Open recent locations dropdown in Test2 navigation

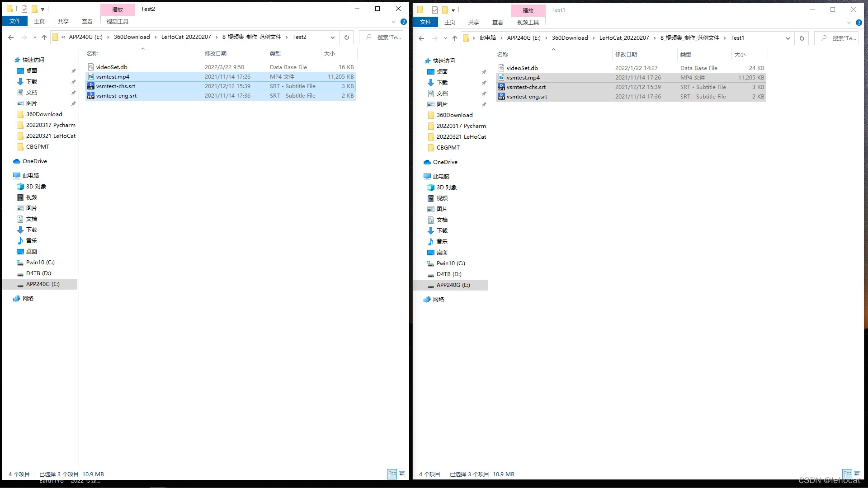[x=35, y=38]
